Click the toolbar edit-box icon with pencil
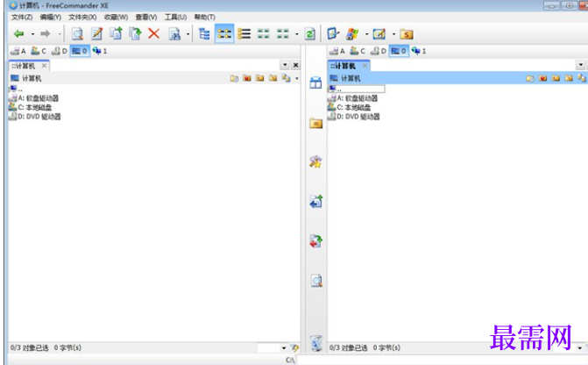The width and height of the screenshot is (588, 365). coord(379,34)
